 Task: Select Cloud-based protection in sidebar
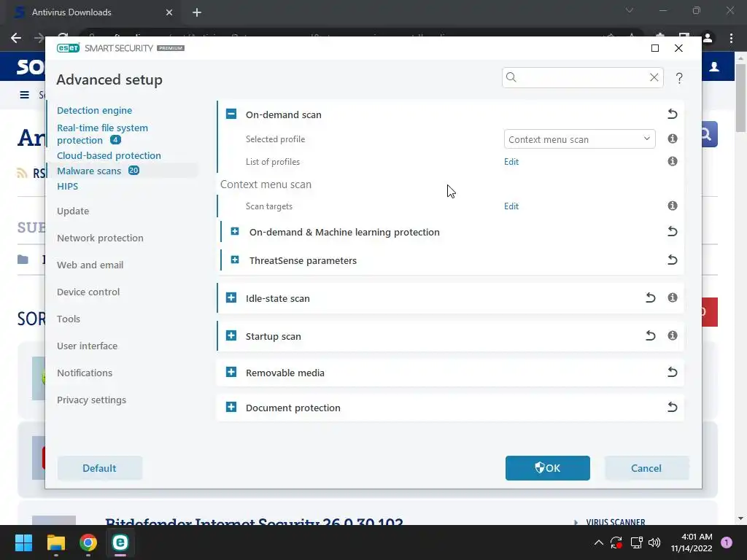point(109,156)
